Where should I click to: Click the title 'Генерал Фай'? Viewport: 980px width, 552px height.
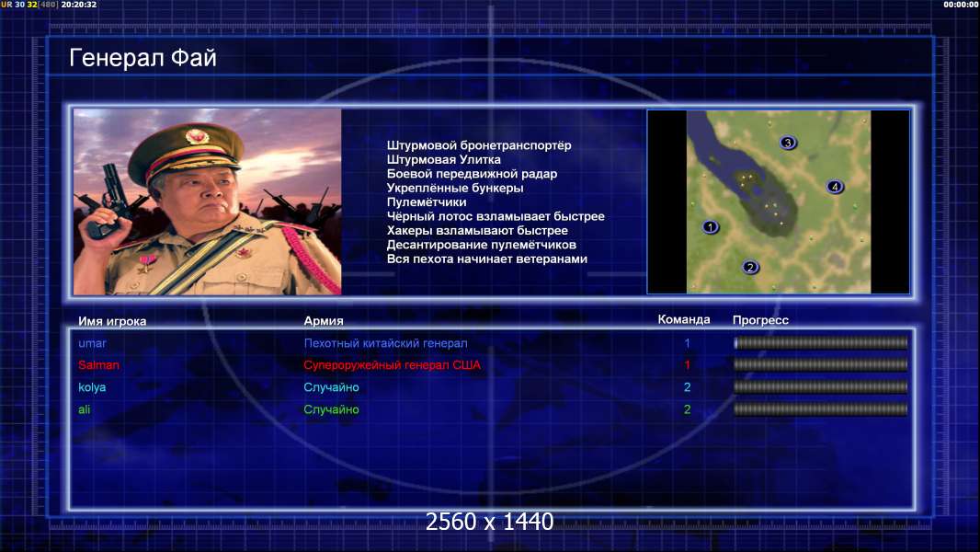[142, 58]
